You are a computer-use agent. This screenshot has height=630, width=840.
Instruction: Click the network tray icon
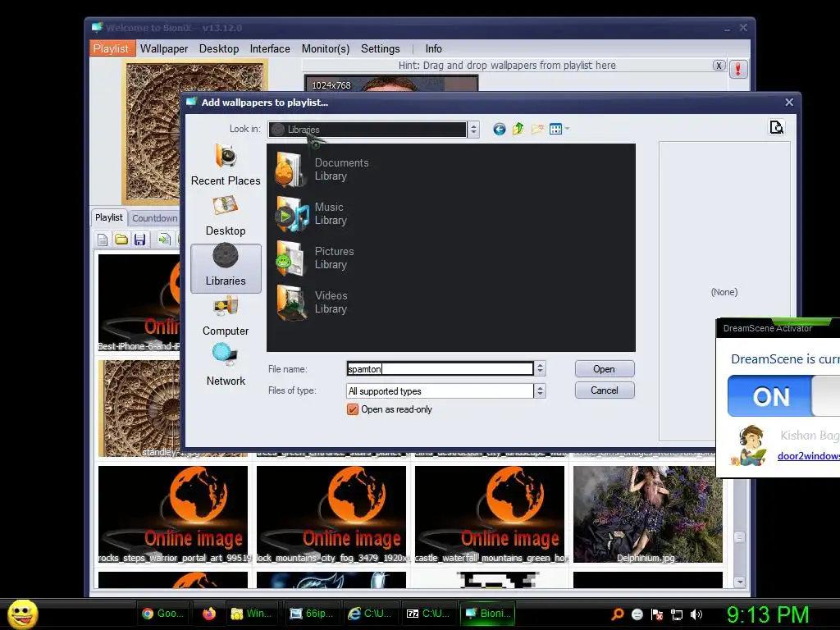coord(677,614)
